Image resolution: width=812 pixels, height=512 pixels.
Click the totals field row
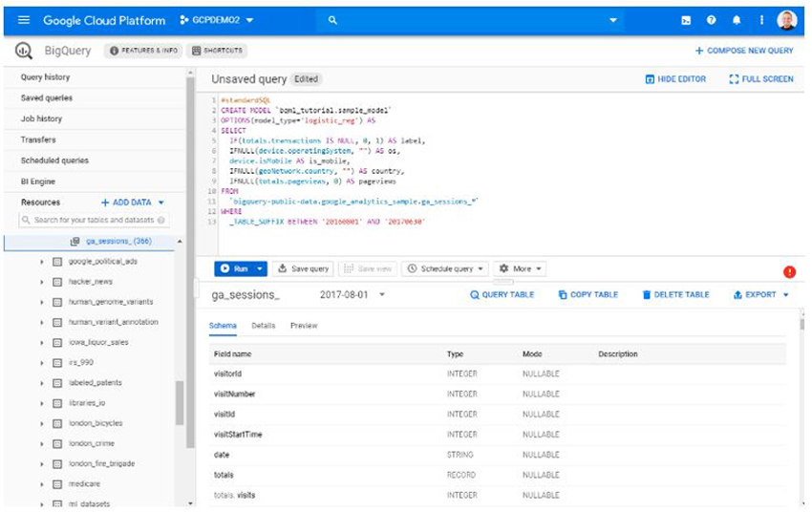click(x=500, y=475)
